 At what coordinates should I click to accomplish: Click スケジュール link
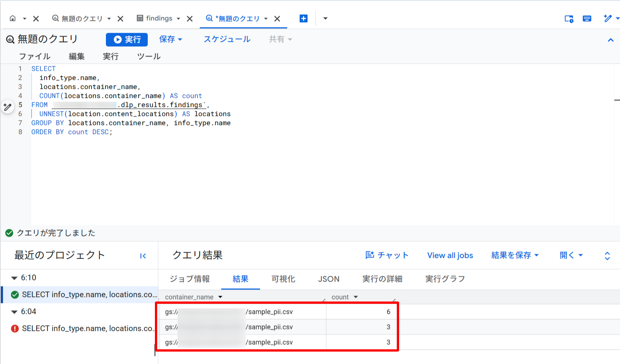point(227,39)
